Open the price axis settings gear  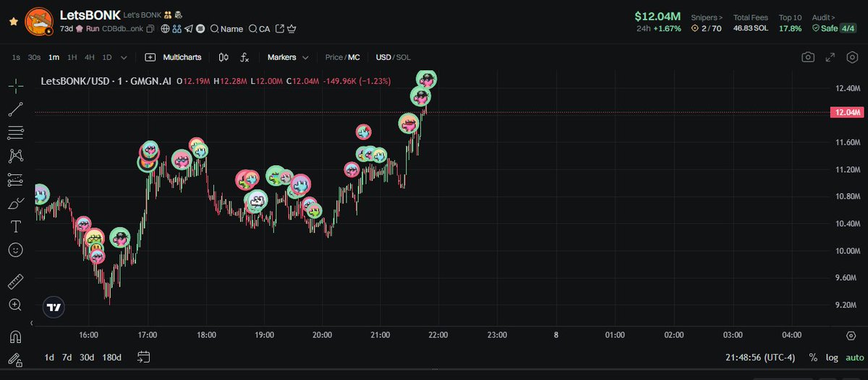click(851, 336)
